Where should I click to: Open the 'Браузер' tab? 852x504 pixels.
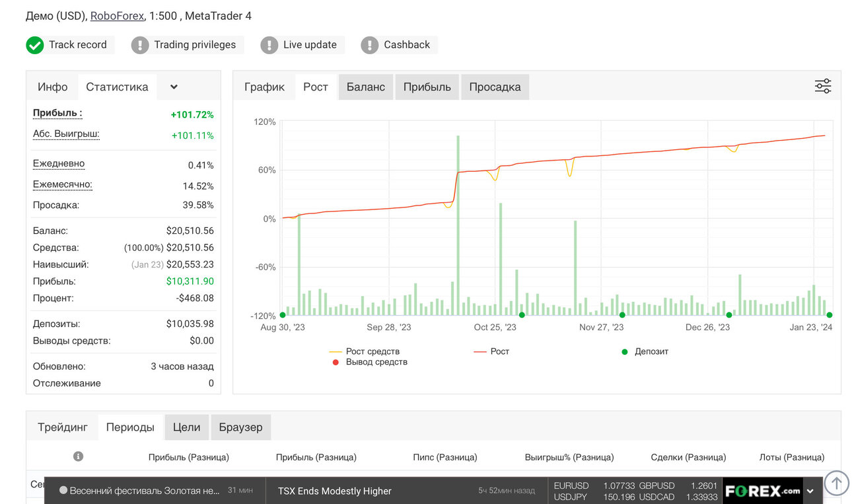(241, 427)
